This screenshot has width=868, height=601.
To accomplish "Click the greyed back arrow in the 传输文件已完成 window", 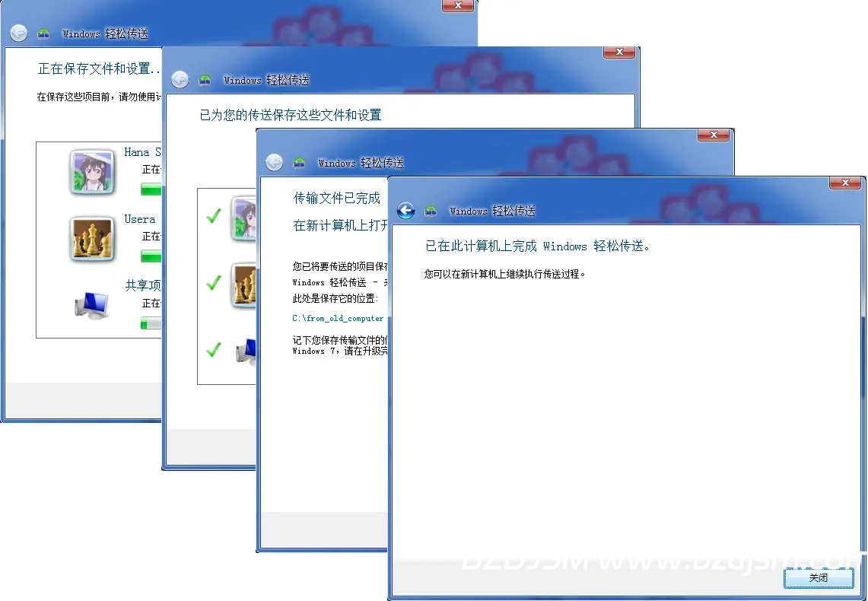I will click(274, 162).
